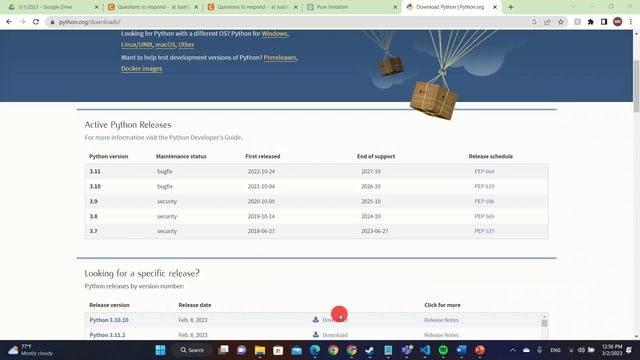The image size is (640, 360).
Task: Click Download link for Python 3.11.2
Action: coord(335,335)
